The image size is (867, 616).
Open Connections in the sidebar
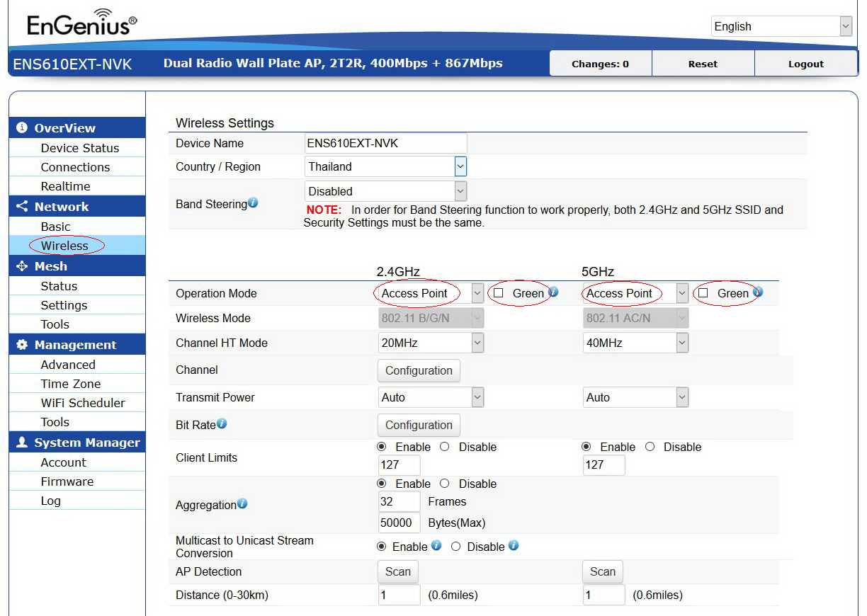[75, 167]
